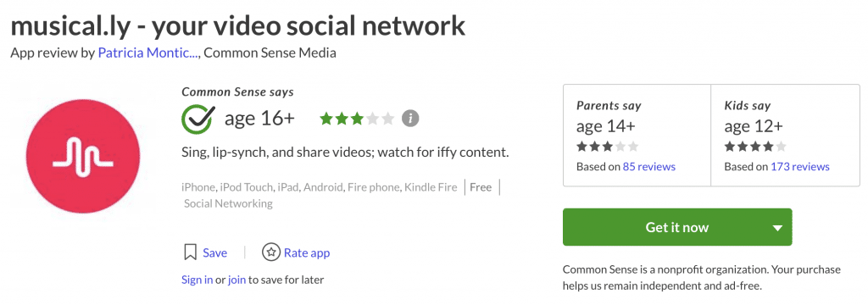
Task: Select the Parents say age 14+ panel
Action: (637, 135)
